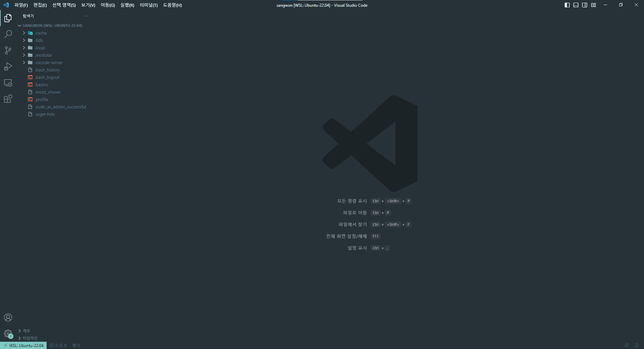Toggle the primary side bar layout button
Image resolution: width=644 pixels, height=349 pixels.
[x=567, y=5]
